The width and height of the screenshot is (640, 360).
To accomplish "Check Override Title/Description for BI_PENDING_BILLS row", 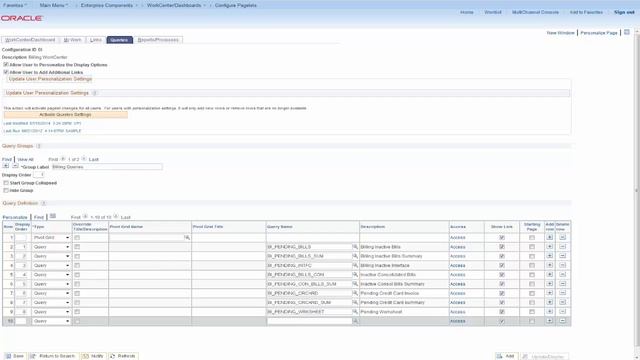I will click(77, 247).
